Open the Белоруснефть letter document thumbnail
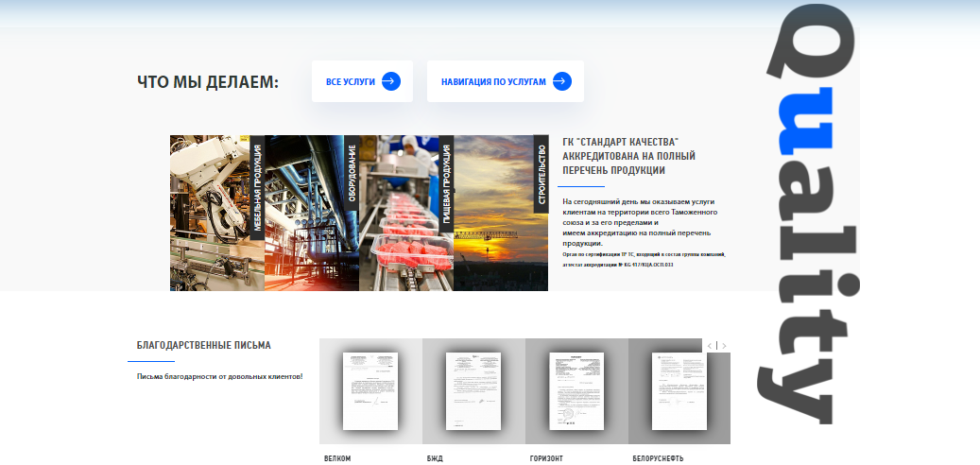 click(x=679, y=391)
